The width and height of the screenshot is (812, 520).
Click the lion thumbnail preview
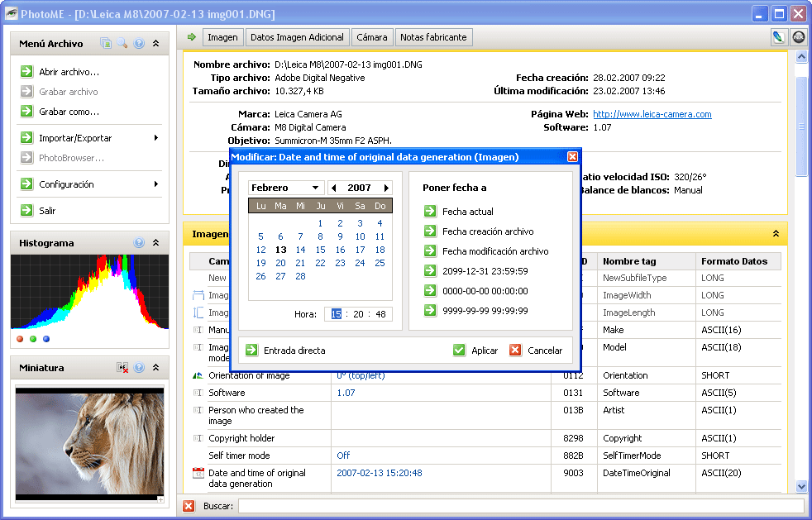(89, 444)
